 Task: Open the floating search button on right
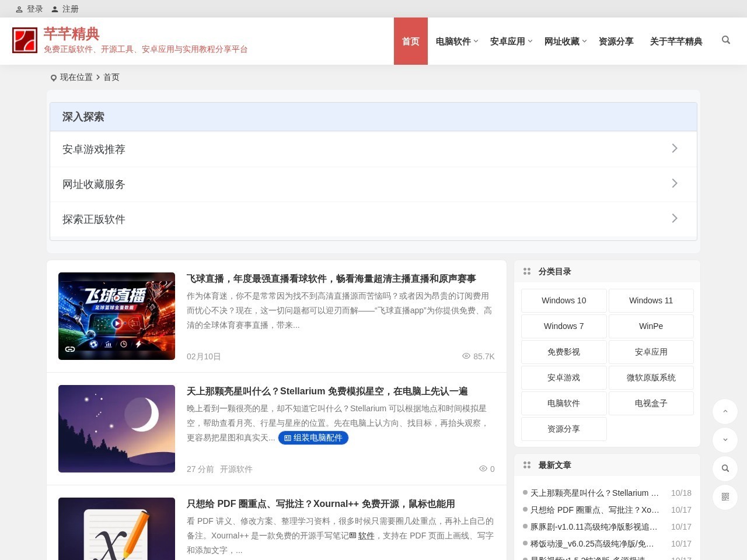[x=725, y=468]
